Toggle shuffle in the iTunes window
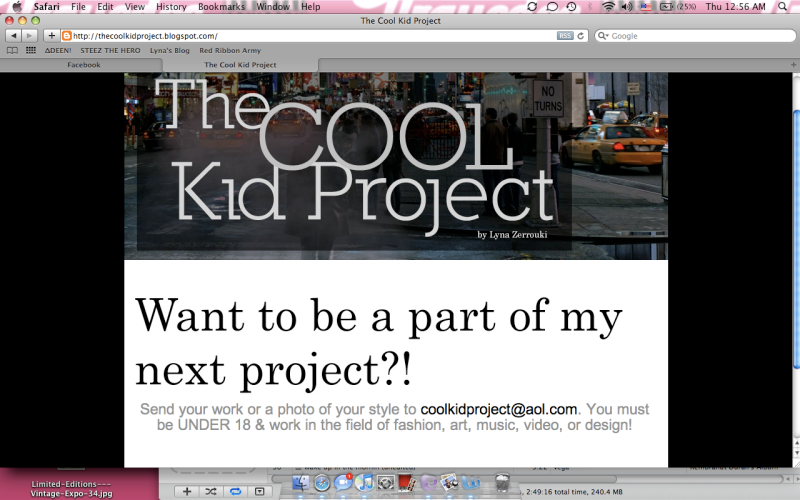Image resolution: width=800 pixels, height=500 pixels. [x=211, y=491]
